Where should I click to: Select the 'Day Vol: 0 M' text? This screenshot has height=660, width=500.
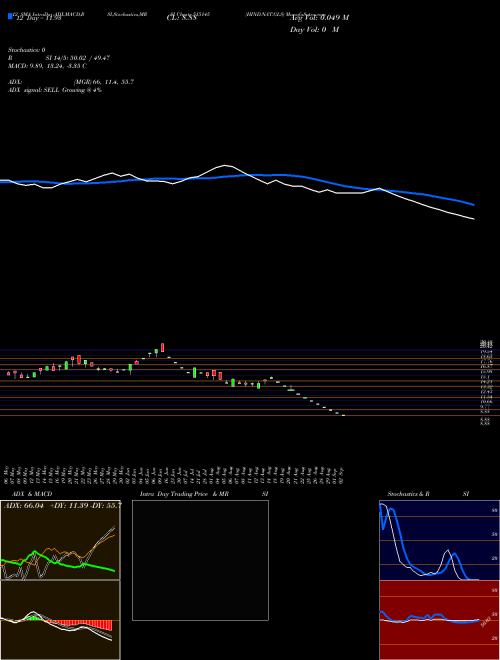tap(314, 29)
